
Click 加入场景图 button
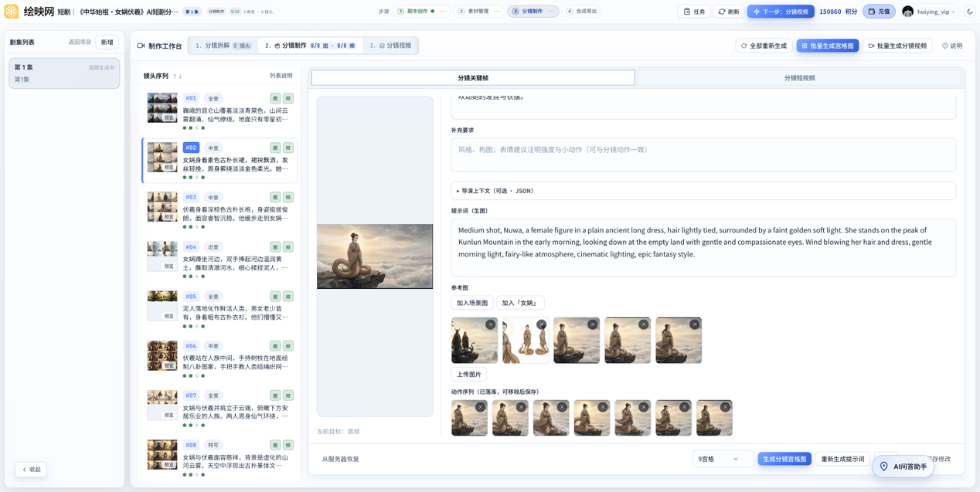click(471, 303)
